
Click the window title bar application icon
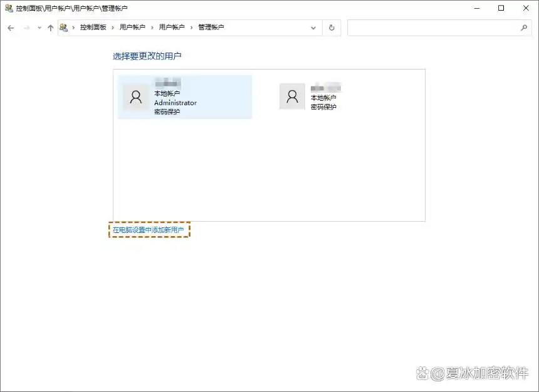(8, 8)
